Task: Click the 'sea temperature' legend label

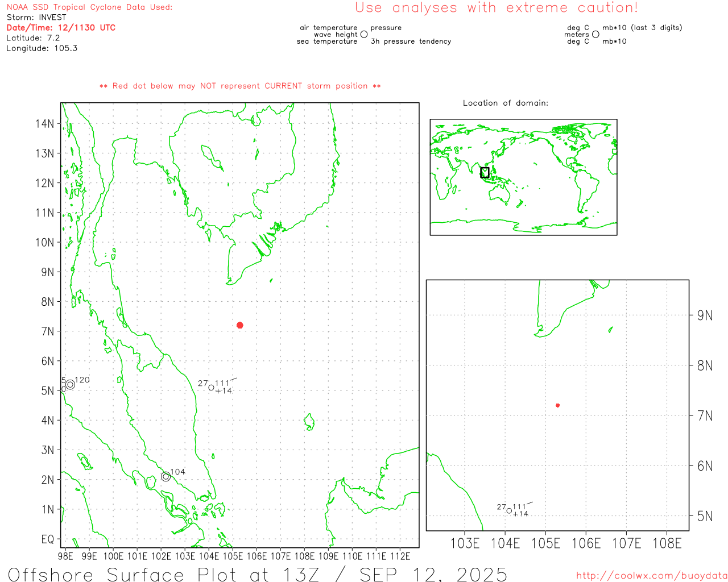Action: [327, 41]
